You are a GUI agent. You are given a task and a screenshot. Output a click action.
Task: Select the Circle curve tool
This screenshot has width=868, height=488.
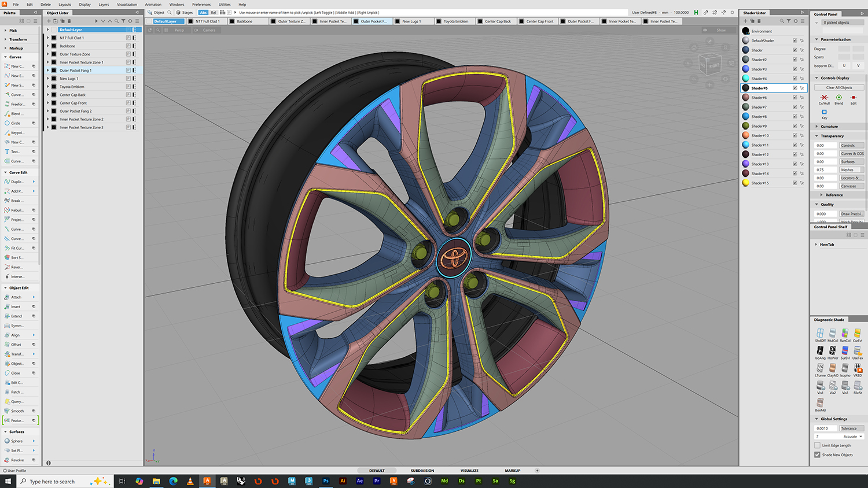pos(16,123)
